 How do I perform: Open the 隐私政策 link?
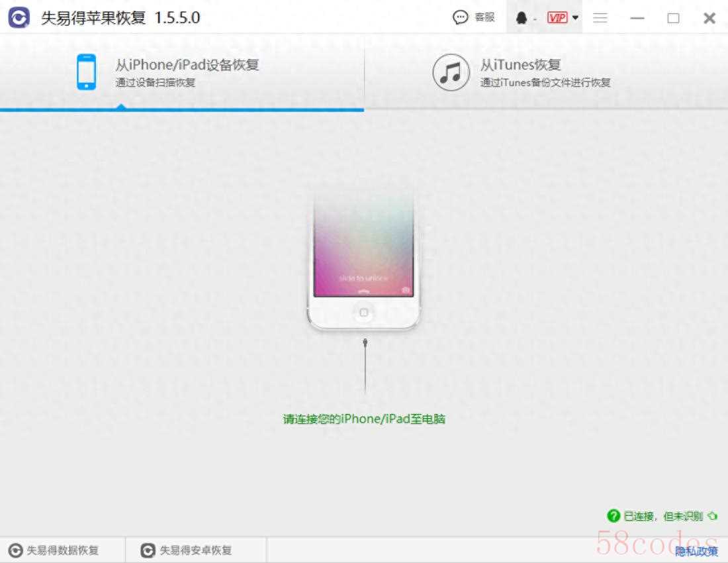(x=696, y=551)
